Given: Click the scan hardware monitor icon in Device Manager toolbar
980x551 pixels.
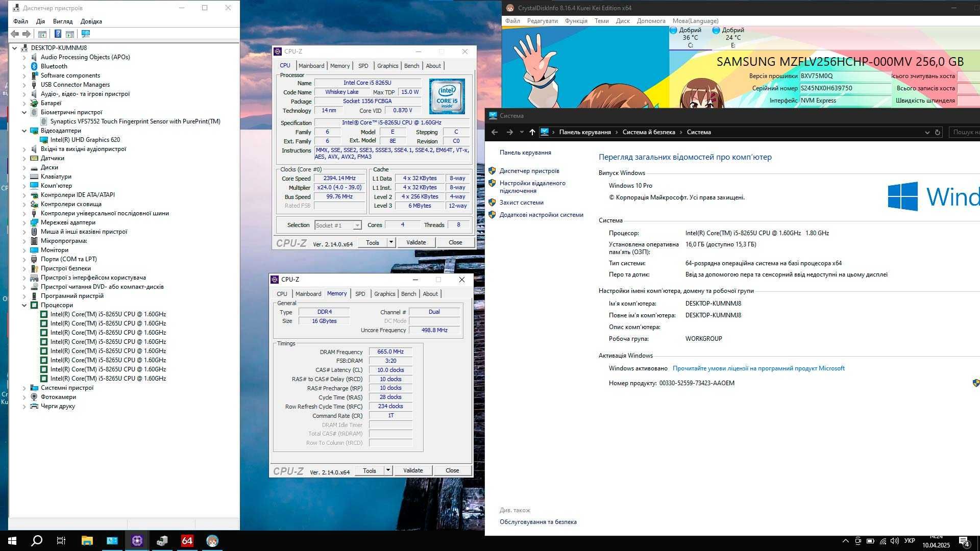Looking at the screenshot, I should coord(86,34).
